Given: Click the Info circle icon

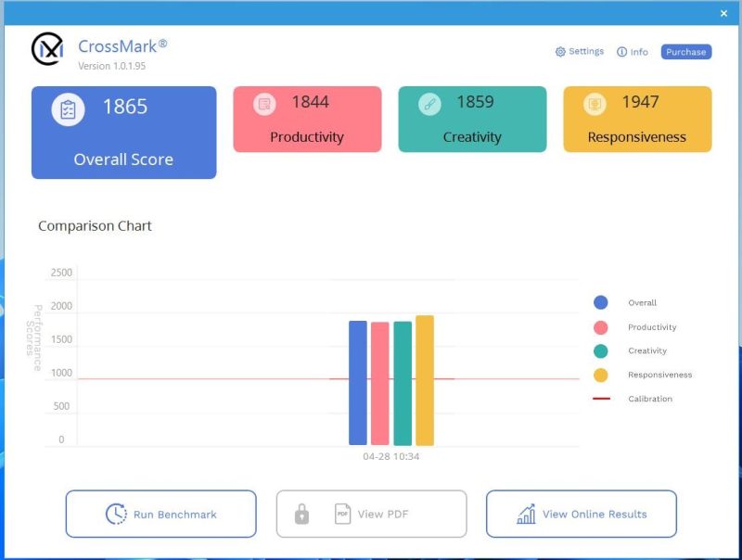Looking at the screenshot, I should tap(621, 52).
